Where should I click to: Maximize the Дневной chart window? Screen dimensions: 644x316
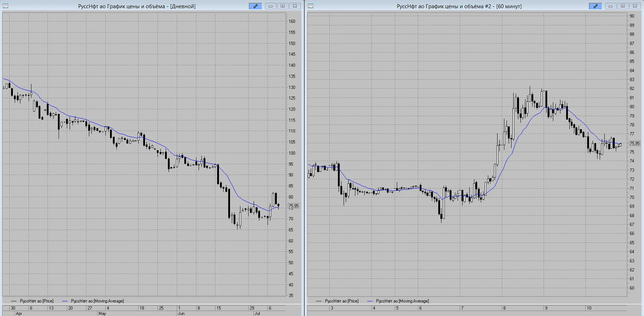(x=283, y=6)
